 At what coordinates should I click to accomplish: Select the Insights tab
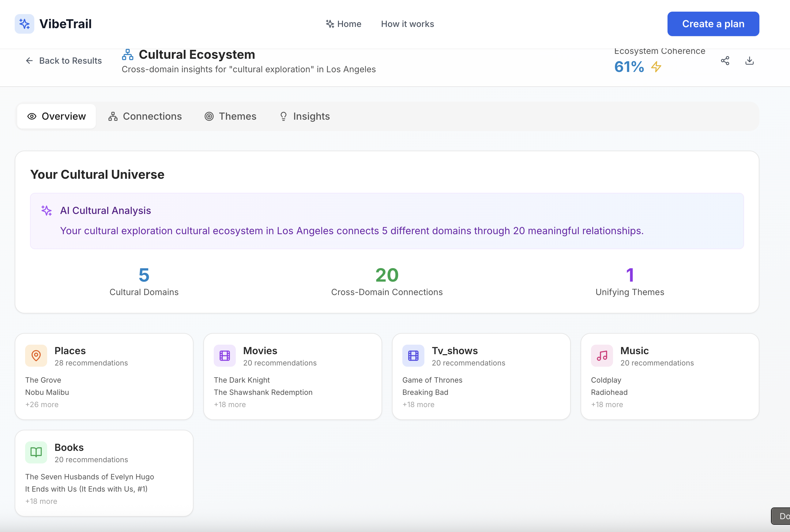pos(304,116)
